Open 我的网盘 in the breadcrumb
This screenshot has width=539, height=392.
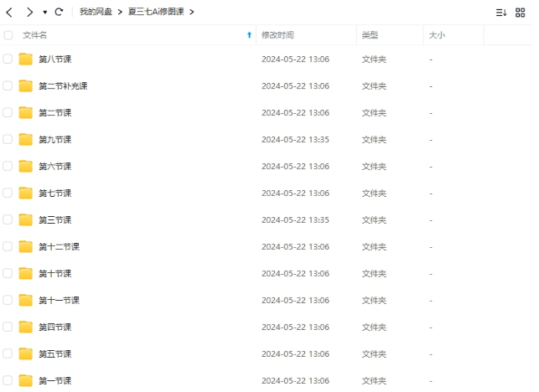pyautogui.click(x=96, y=12)
